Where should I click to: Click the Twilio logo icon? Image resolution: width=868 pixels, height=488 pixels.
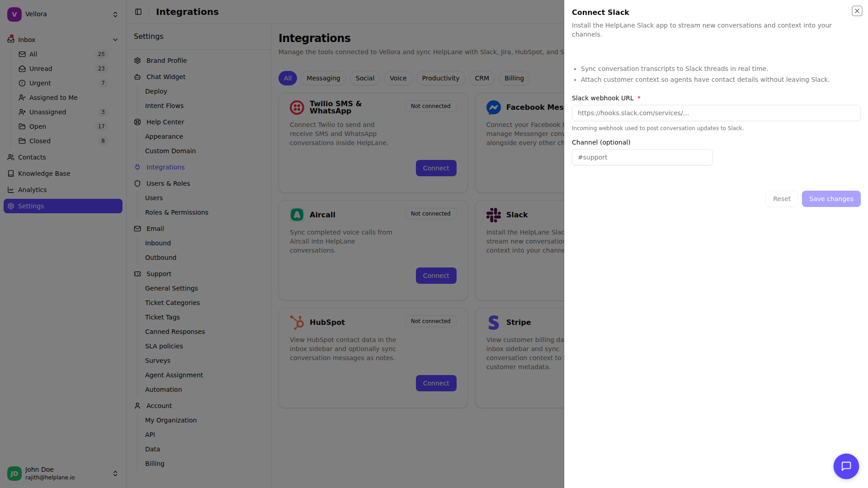(297, 108)
